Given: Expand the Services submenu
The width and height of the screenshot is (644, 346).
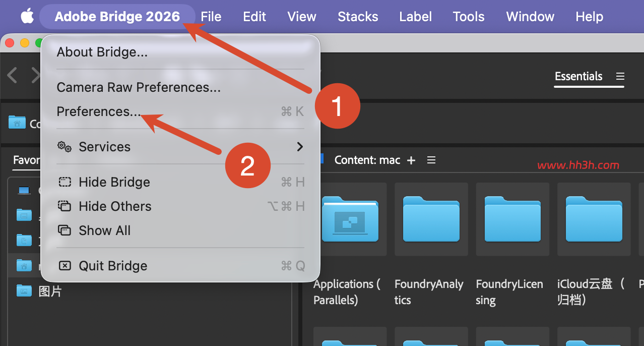Looking at the screenshot, I should [180, 147].
